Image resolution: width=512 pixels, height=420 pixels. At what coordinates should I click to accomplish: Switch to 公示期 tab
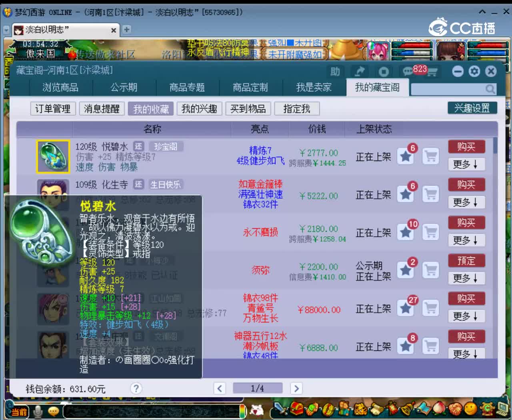pyautogui.click(x=124, y=87)
